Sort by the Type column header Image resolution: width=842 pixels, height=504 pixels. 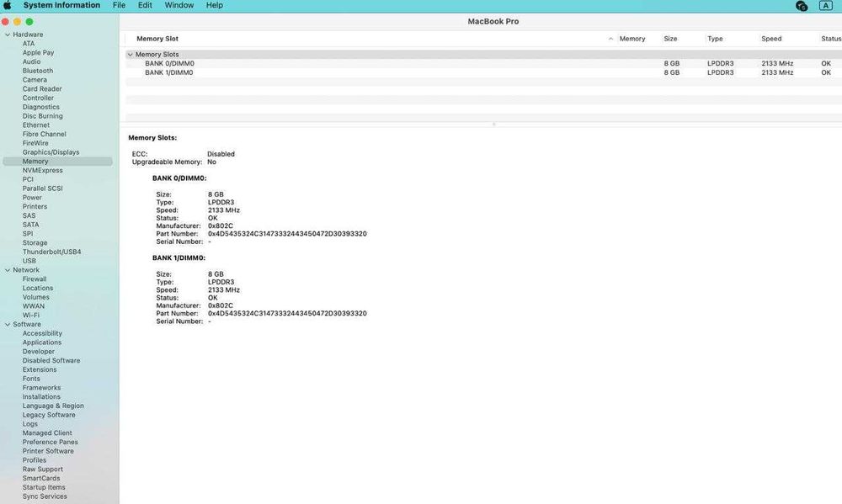715,39
